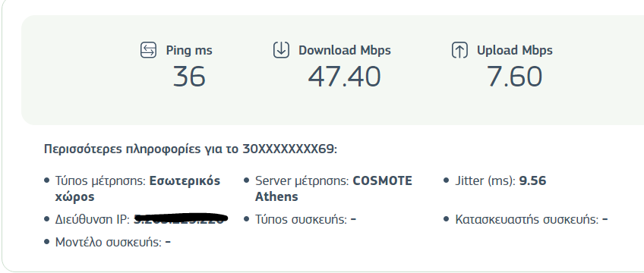Select the Download Mbps label
The height and width of the screenshot is (273, 644).
coord(345,50)
